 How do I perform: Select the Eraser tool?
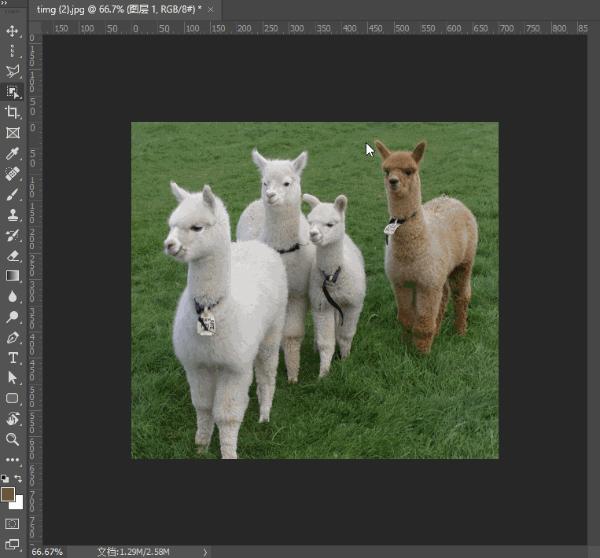[12, 256]
